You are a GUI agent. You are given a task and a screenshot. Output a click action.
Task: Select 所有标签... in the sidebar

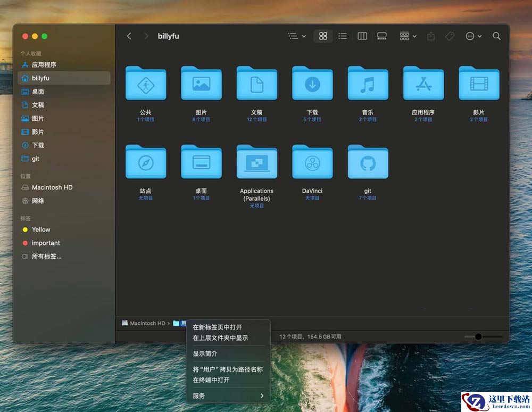click(x=46, y=257)
